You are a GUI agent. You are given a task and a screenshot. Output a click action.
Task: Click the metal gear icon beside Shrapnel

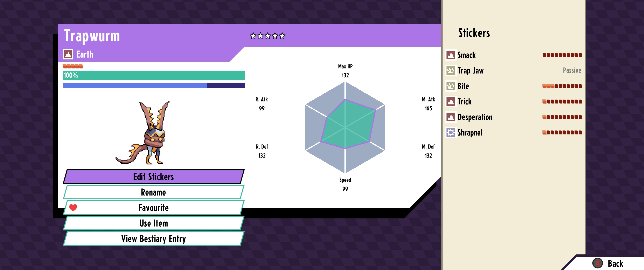450,133
